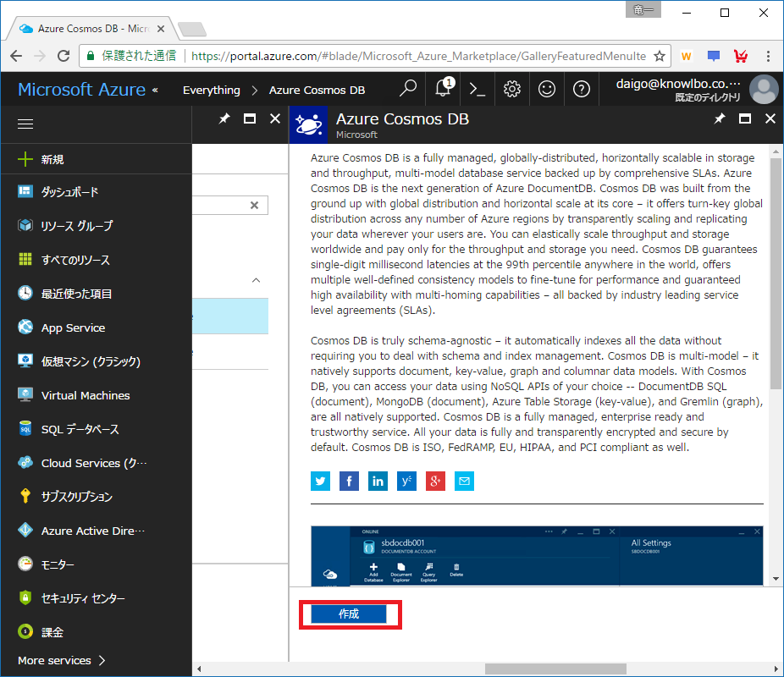784x677 pixels.
Task: Pin the Everything blade
Action: [x=224, y=118]
